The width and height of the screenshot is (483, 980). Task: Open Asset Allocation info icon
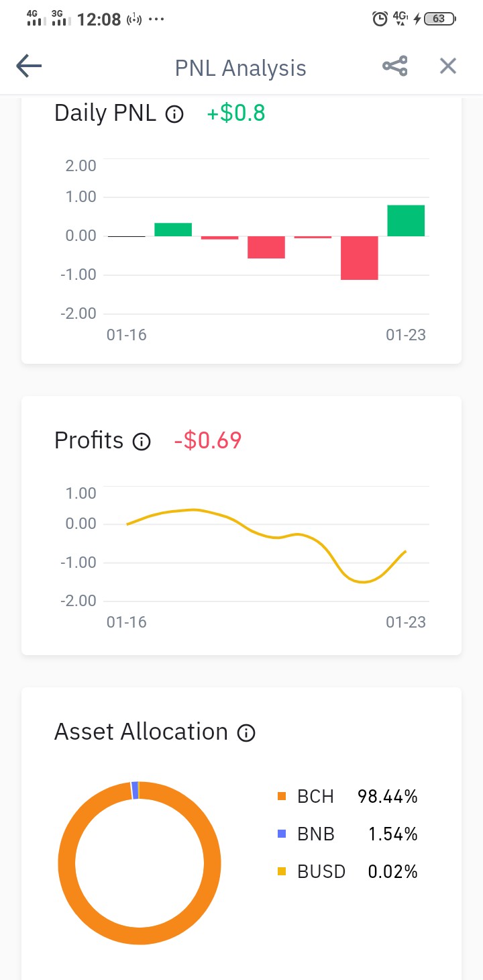[246, 733]
